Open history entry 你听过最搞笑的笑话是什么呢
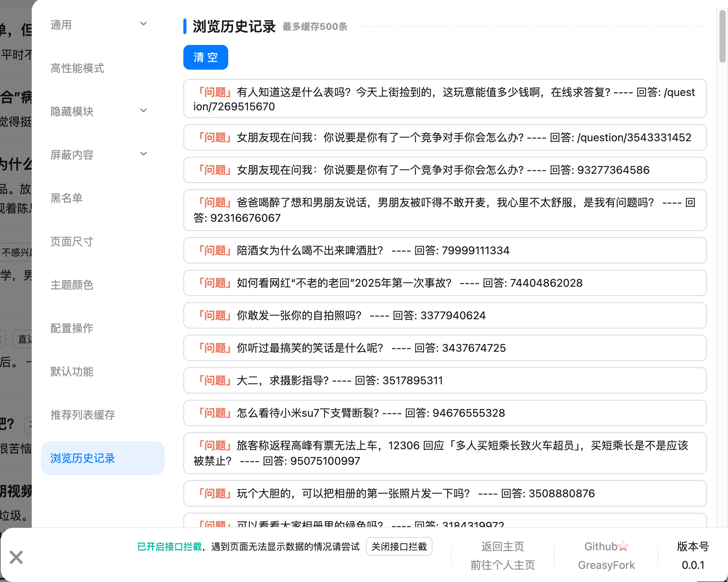728x582 pixels. [x=445, y=348]
